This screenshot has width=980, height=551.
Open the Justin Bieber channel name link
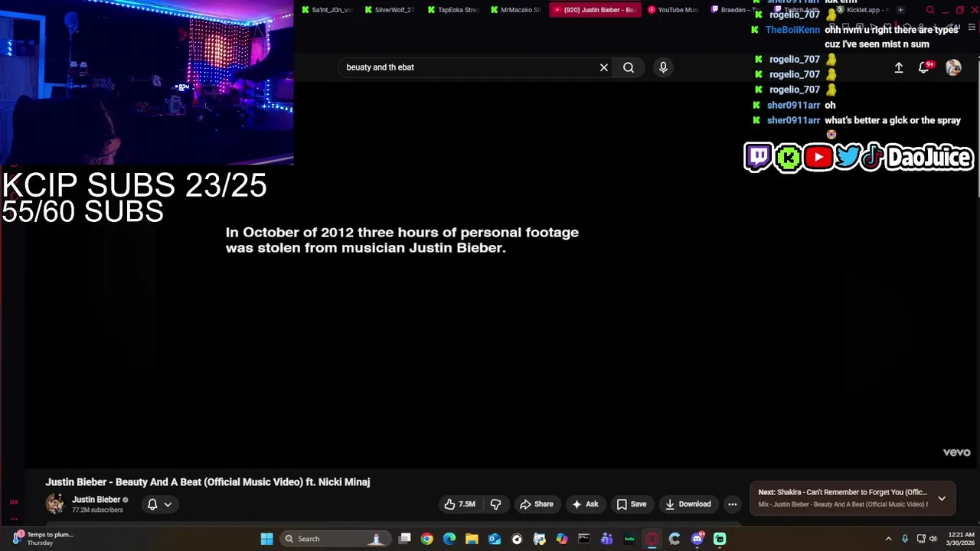[x=96, y=500]
